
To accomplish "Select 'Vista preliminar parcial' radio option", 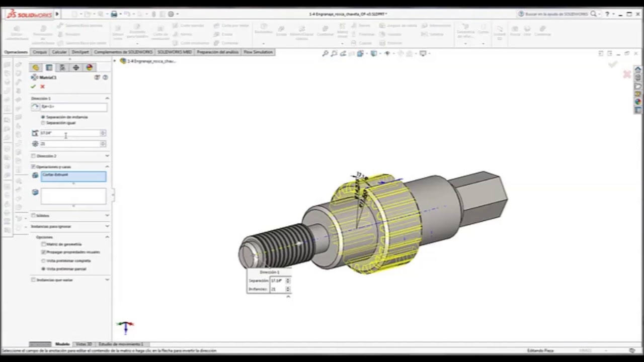I will point(44,269).
